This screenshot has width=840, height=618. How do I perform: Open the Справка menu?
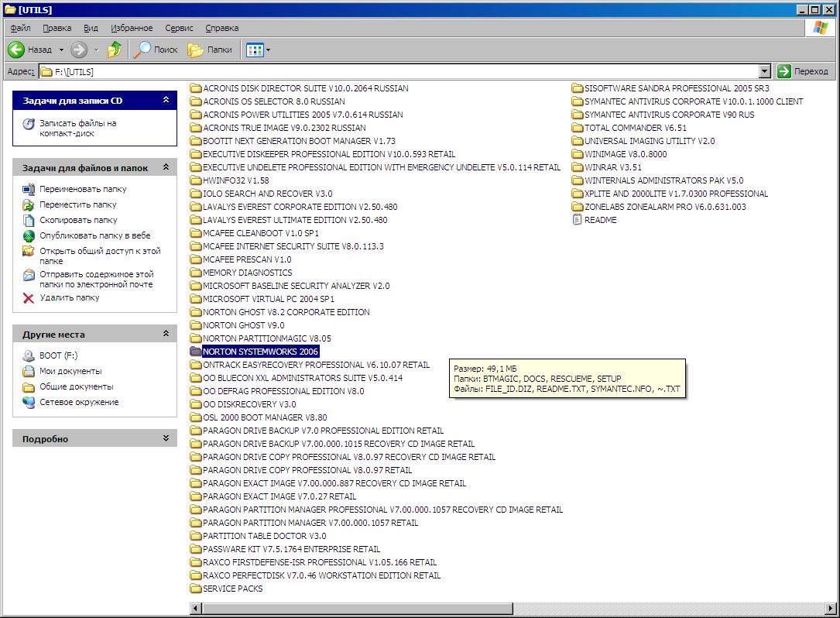[x=221, y=28]
